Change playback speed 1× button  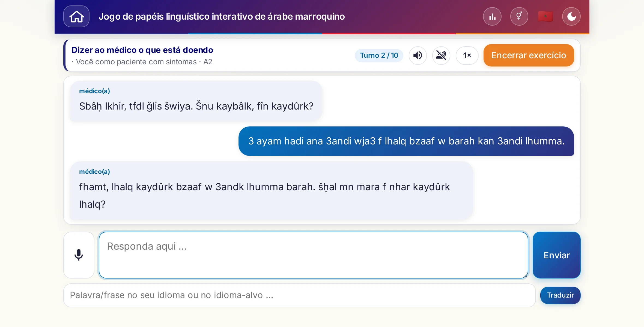tap(467, 55)
